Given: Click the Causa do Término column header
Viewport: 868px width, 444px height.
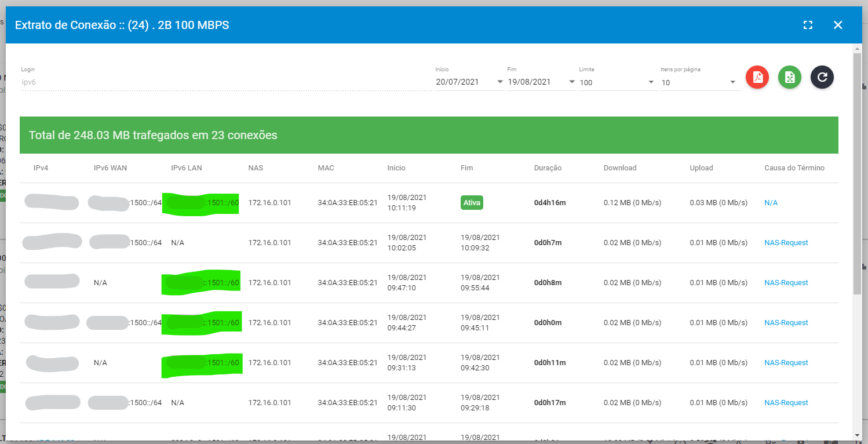Looking at the screenshot, I should pyautogui.click(x=794, y=168).
